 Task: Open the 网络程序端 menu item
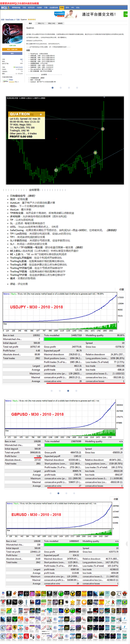tap(16, 7)
